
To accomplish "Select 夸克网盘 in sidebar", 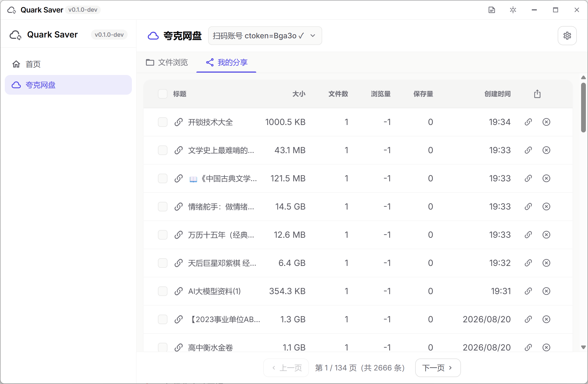I will [x=68, y=85].
